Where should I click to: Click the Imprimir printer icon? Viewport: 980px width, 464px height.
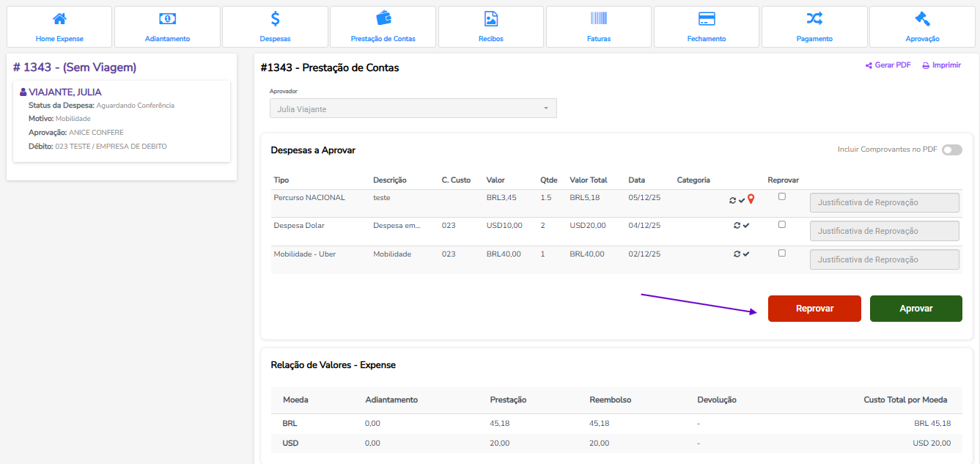tap(926, 65)
